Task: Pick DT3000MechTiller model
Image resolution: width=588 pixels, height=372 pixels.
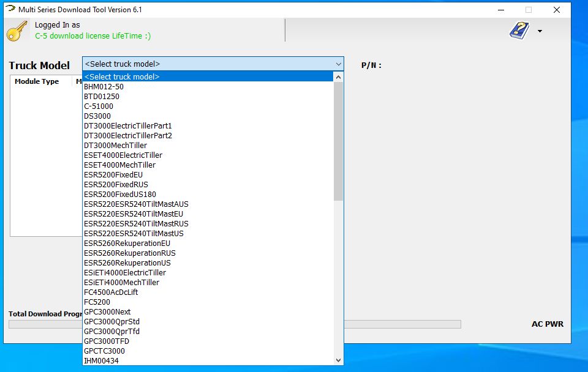Action: coord(208,146)
